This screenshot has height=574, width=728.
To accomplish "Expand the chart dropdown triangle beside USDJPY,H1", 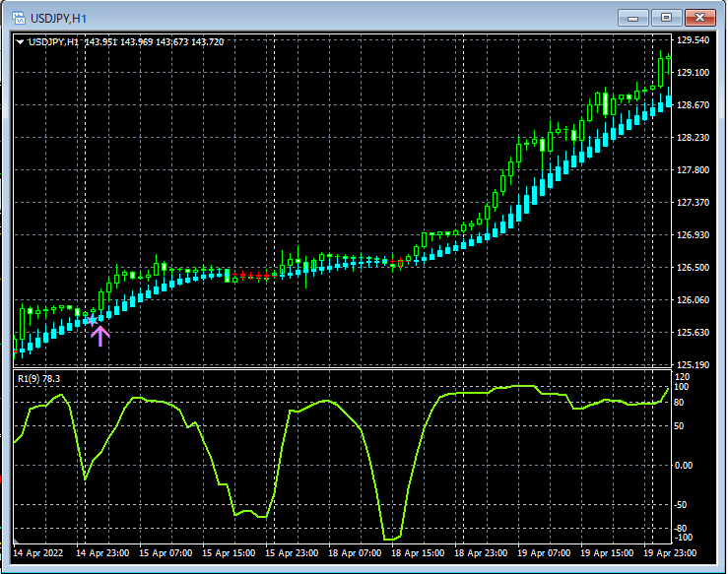I will click(20, 42).
